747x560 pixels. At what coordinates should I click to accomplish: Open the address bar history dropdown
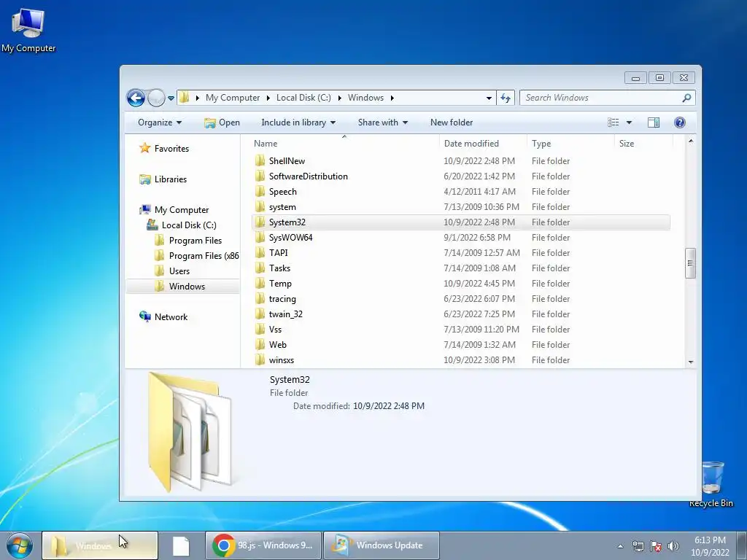[489, 98]
